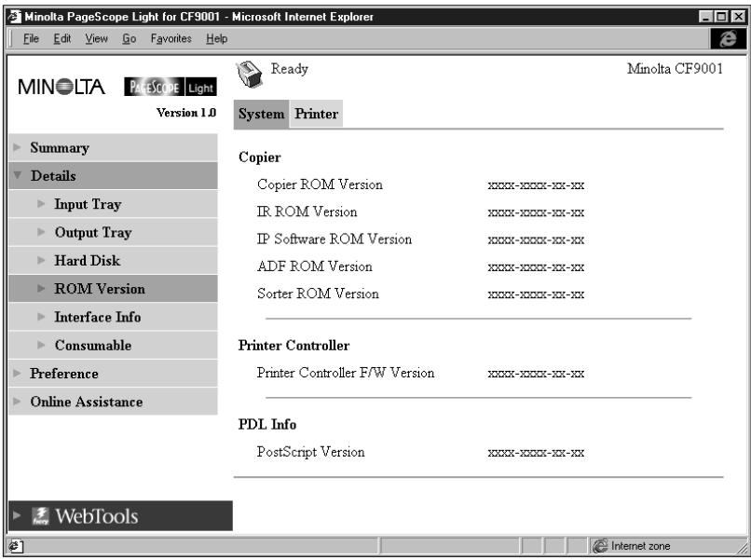Open the Help menu

(217, 38)
